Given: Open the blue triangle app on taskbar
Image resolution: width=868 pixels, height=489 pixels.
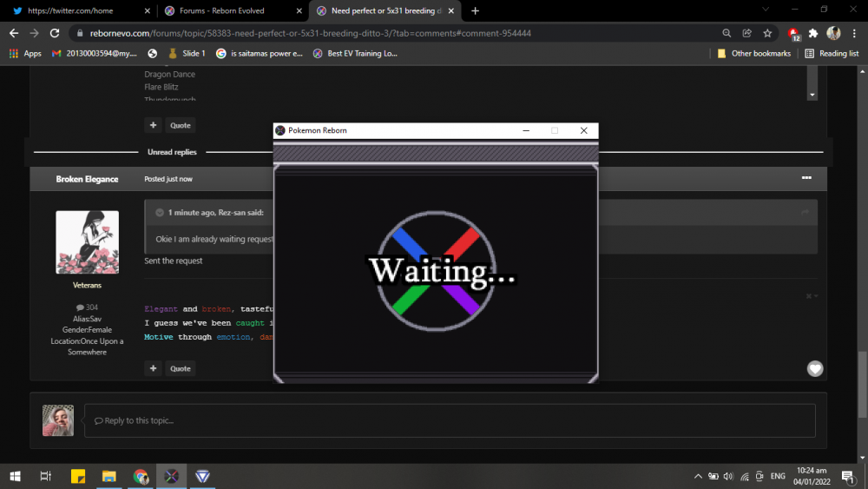Looking at the screenshot, I should click(x=202, y=476).
